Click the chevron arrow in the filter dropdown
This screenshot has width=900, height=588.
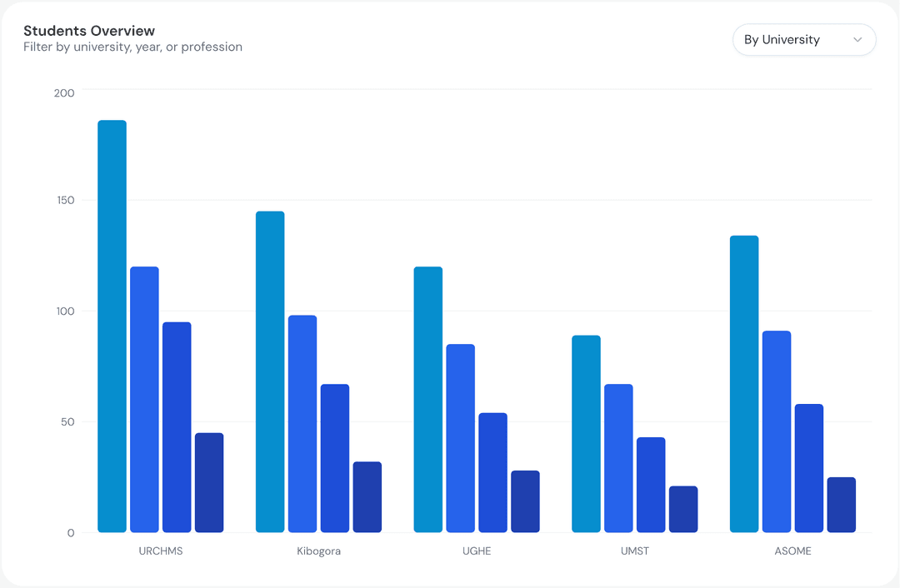coord(857,40)
